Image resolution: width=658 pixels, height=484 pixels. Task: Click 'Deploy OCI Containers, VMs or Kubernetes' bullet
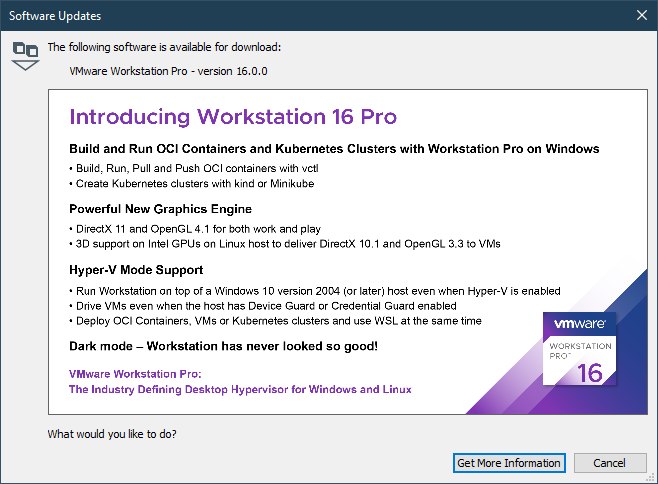pos(275,321)
